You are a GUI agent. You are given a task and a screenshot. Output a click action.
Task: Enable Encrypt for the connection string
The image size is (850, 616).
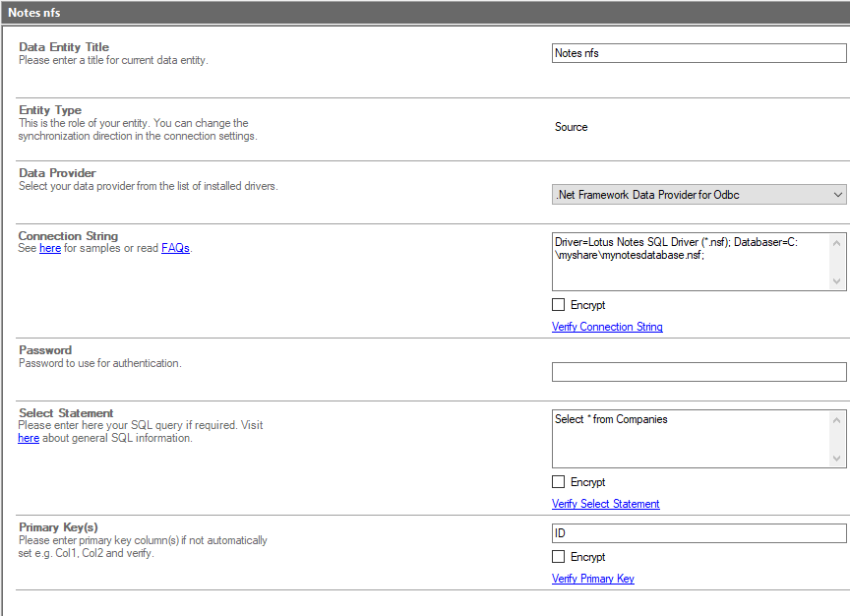coord(559,305)
